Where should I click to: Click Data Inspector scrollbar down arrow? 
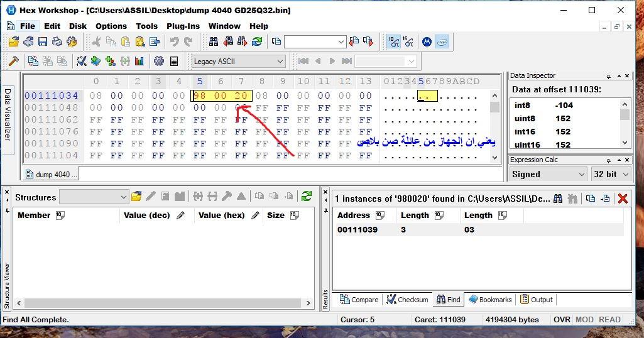625,143
